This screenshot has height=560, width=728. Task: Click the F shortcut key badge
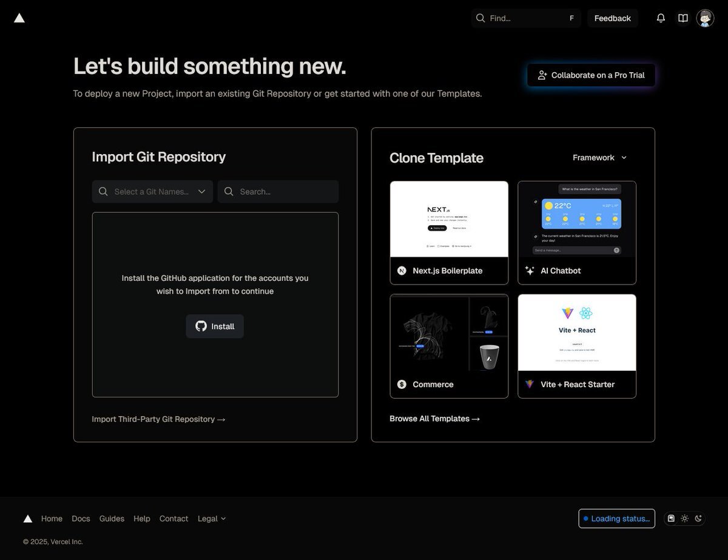(571, 18)
